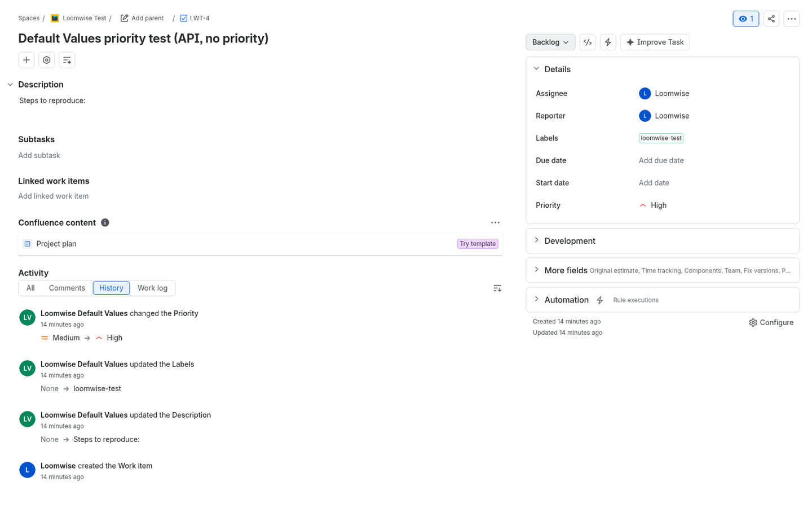Open the Backlog status dropdown
Viewport: 812px width, 508px height.
click(550, 42)
